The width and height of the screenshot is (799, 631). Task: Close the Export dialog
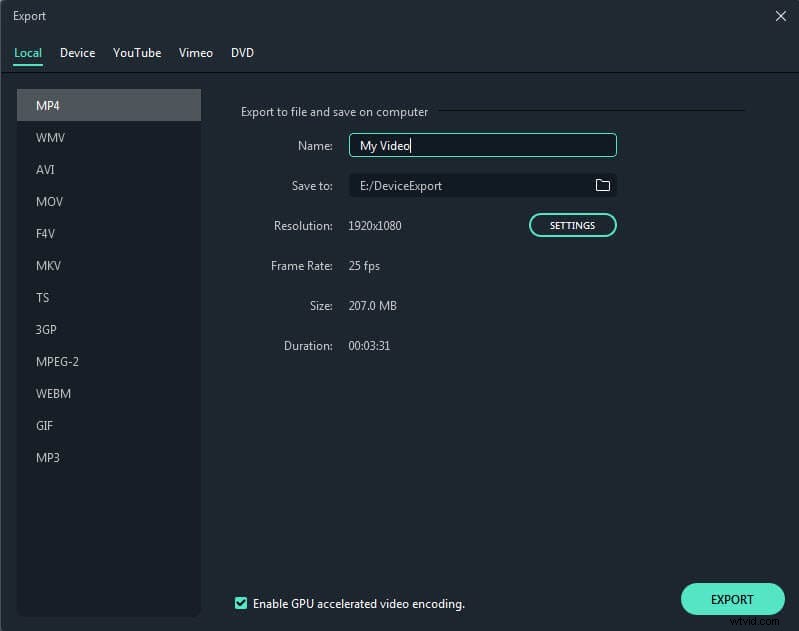[780, 16]
